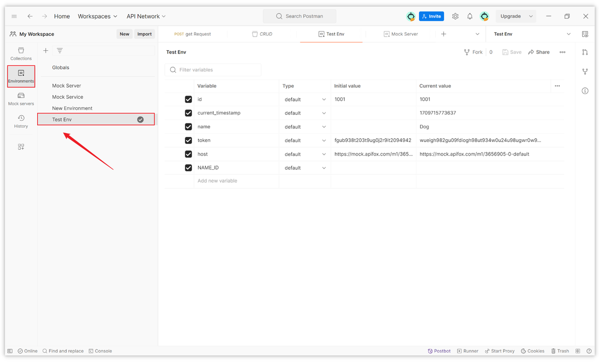Toggle sidebar with bottom-left layout icon

10,351
